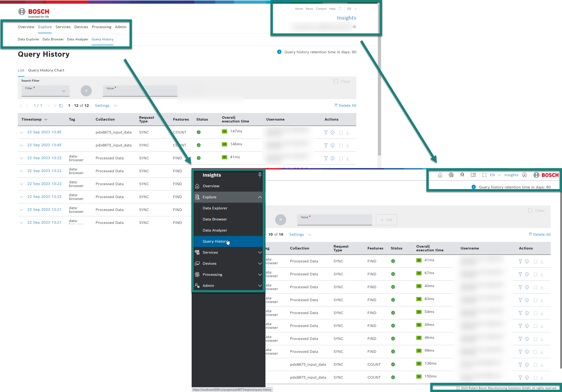This screenshot has width=562, height=392.
Task: Open the Help book icon
Action: (473, 175)
